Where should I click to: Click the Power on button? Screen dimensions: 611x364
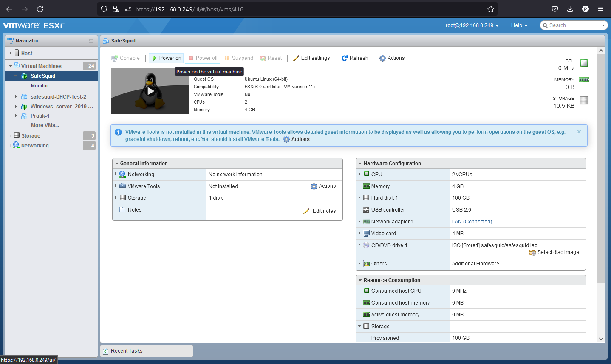(167, 58)
